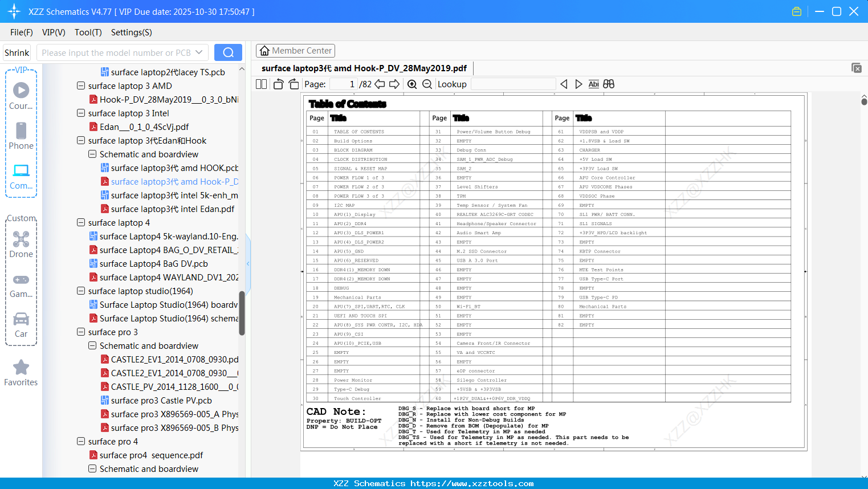The width and height of the screenshot is (868, 489).
Task: Find previous lookup match
Action: pyautogui.click(x=564, y=84)
